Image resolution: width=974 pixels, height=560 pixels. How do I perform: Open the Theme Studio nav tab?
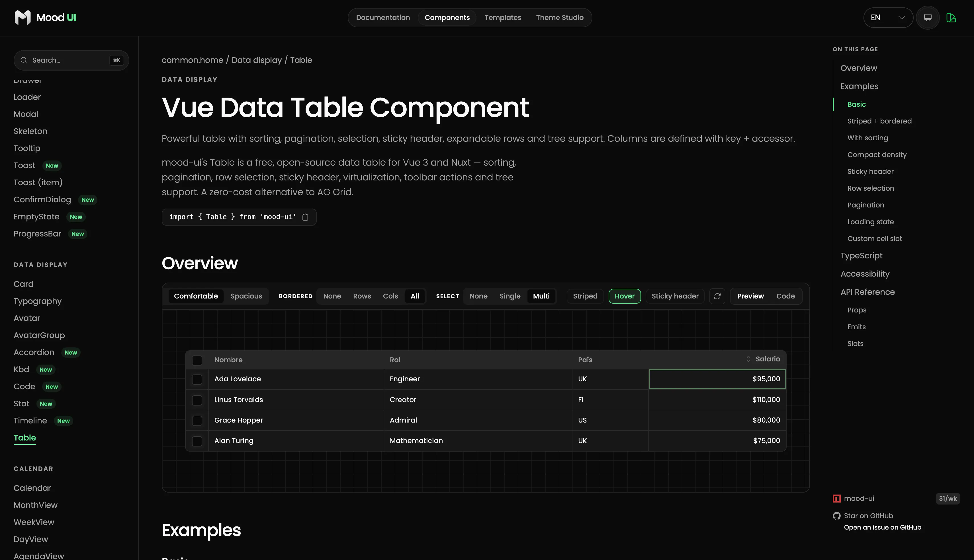560,18
